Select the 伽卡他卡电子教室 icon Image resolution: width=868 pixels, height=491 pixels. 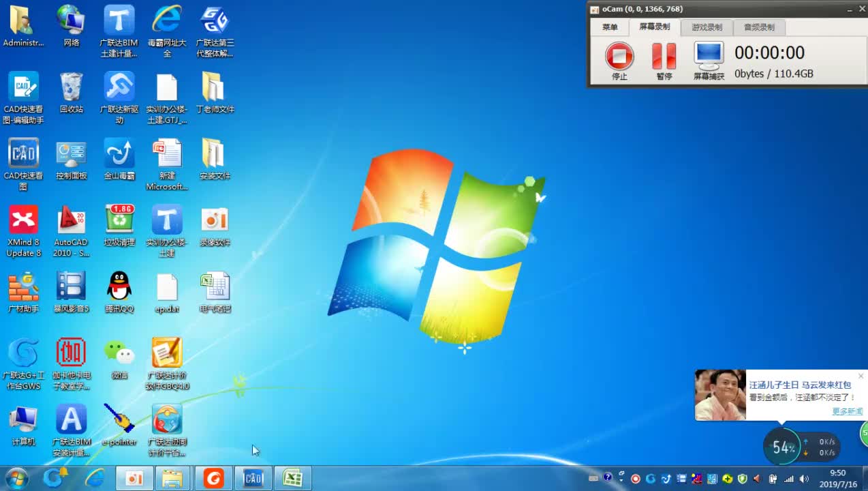71,363
